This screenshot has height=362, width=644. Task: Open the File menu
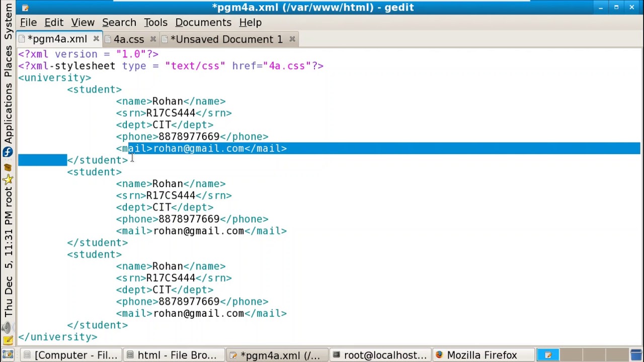tap(28, 23)
